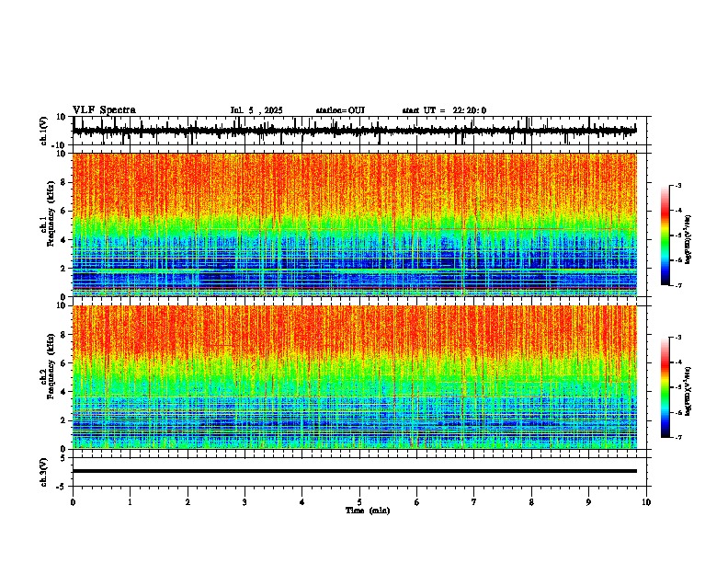Click the "start UT = 22:20:0" header text
The image size is (728, 563).
pyautogui.click(x=444, y=110)
